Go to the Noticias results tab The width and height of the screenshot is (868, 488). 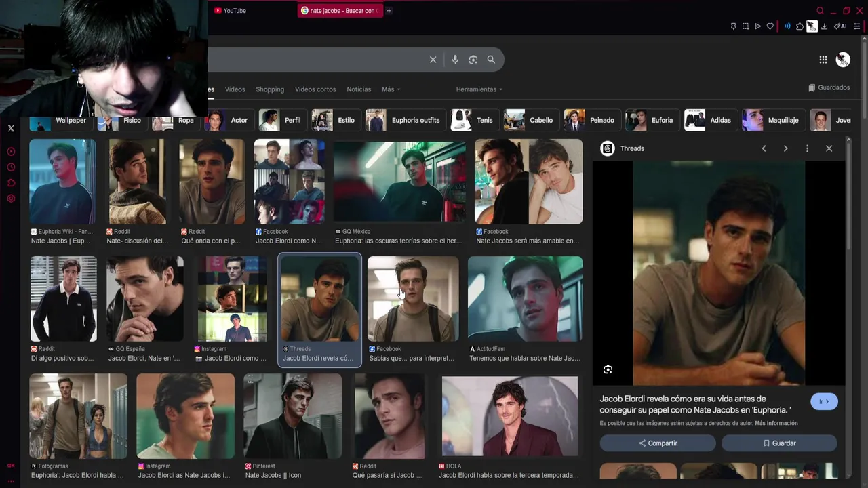[359, 89]
